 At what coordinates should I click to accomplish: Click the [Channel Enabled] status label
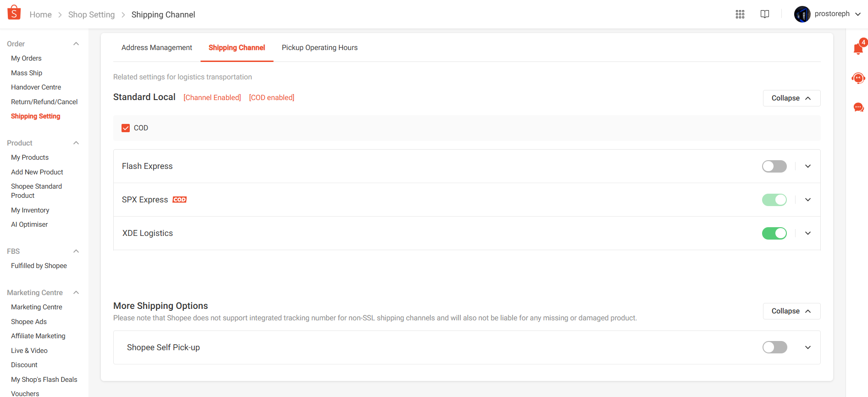coord(212,97)
